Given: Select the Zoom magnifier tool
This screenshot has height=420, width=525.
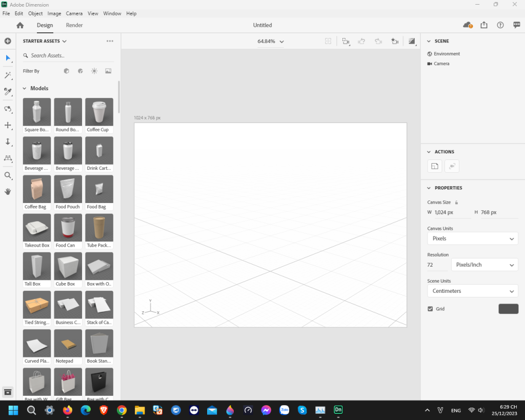Looking at the screenshot, I should (8, 175).
